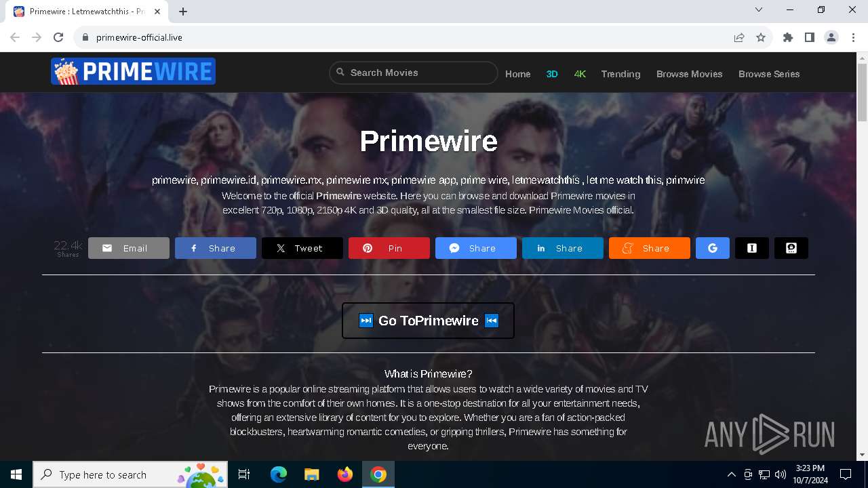Open a new browser tab
Image resolution: width=868 pixels, height=488 pixels.
coord(183,11)
